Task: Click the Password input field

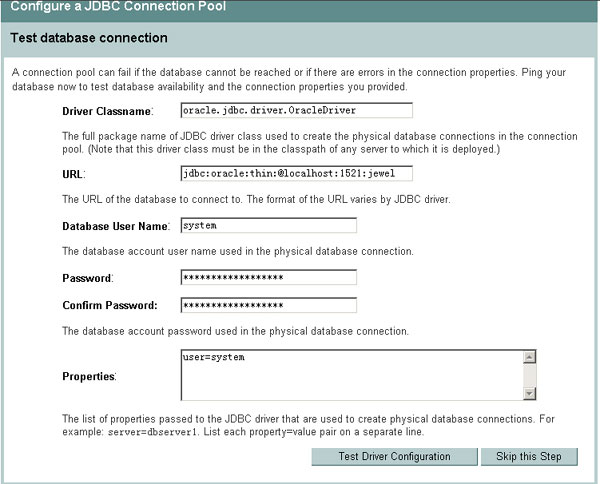Action: (x=269, y=277)
